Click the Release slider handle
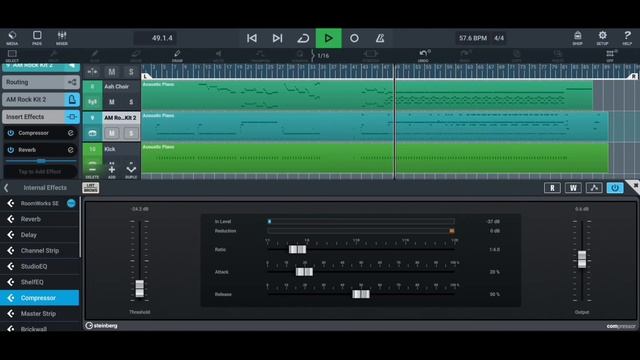The width and height of the screenshot is (640, 360). coord(361,294)
